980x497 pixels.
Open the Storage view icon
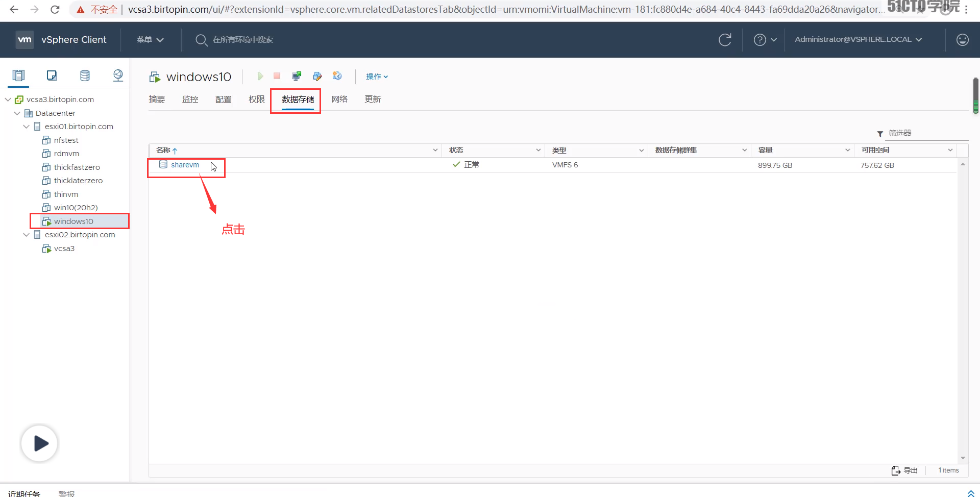coord(85,76)
